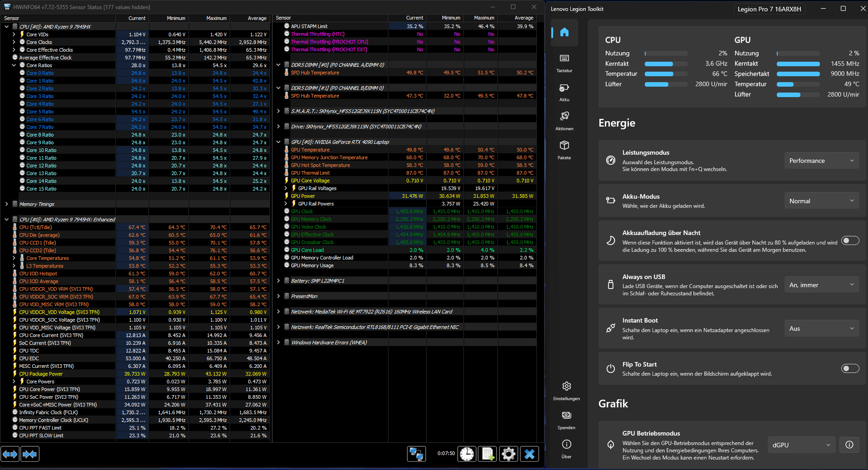Open the Pakete page in the sidebar
868x470 pixels.
(564, 150)
